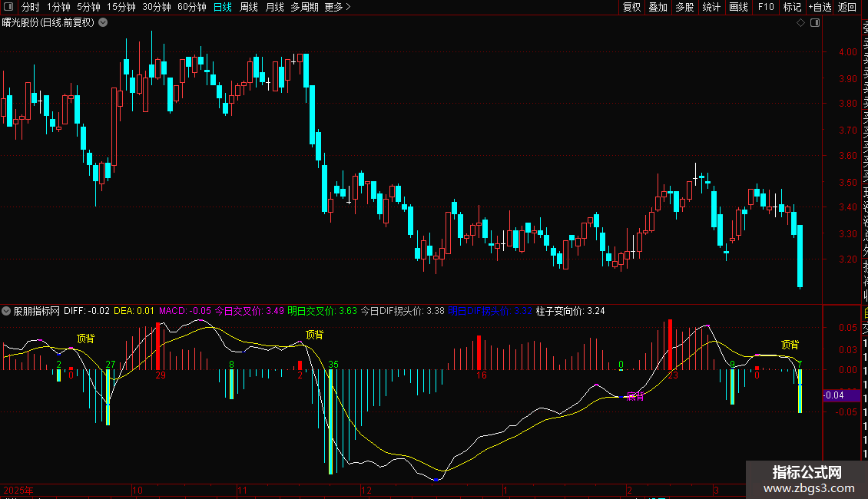Click the 复权 button

631,7
